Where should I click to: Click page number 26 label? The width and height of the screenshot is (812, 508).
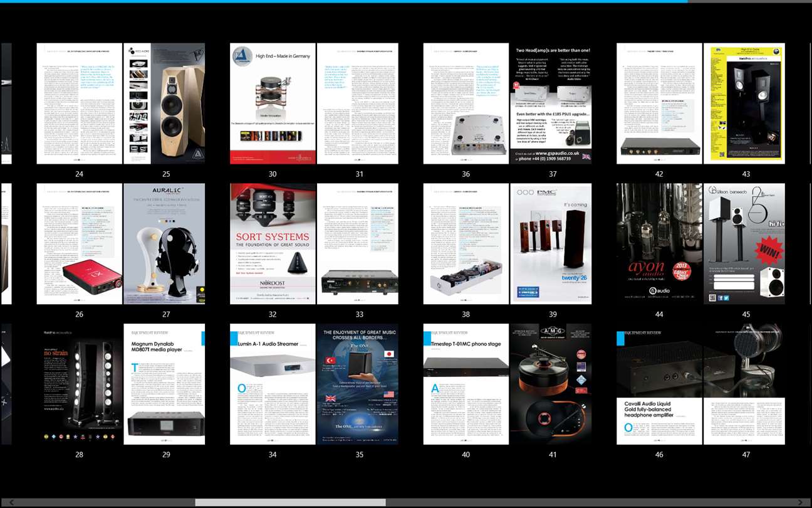click(x=79, y=314)
